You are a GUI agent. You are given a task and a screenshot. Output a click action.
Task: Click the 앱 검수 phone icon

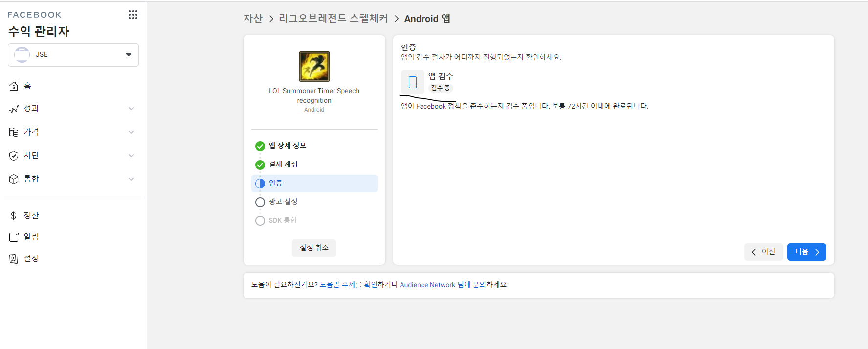[x=413, y=82]
